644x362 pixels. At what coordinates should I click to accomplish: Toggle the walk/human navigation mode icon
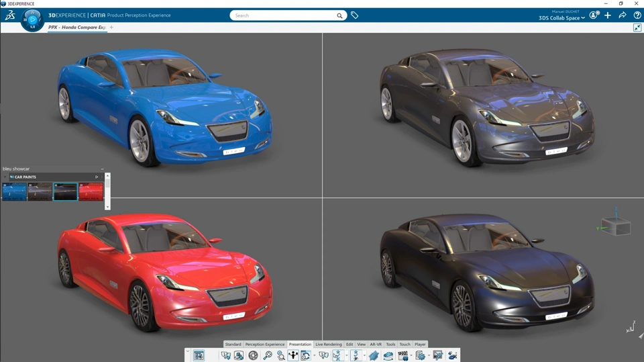coord(293,355)
